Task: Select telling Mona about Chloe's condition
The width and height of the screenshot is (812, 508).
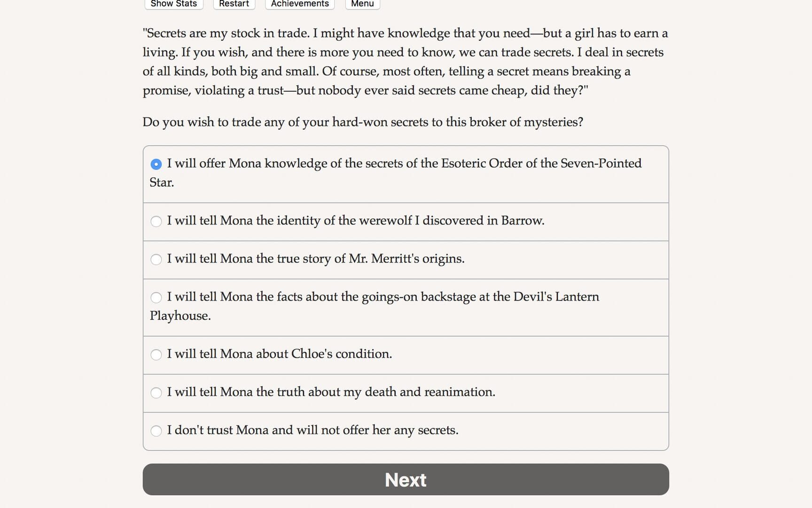Action: pyautogui.click(x=280, y=354)
